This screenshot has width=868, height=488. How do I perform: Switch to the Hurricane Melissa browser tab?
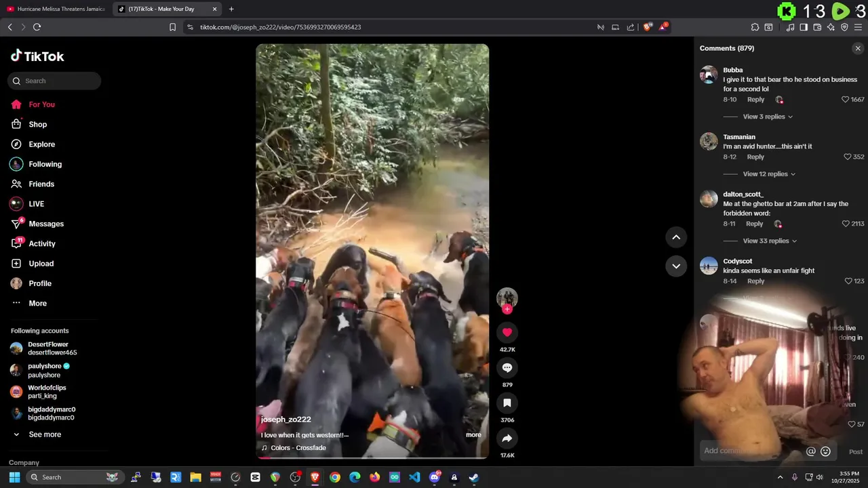pyautogui.click(x=56, y=9)
